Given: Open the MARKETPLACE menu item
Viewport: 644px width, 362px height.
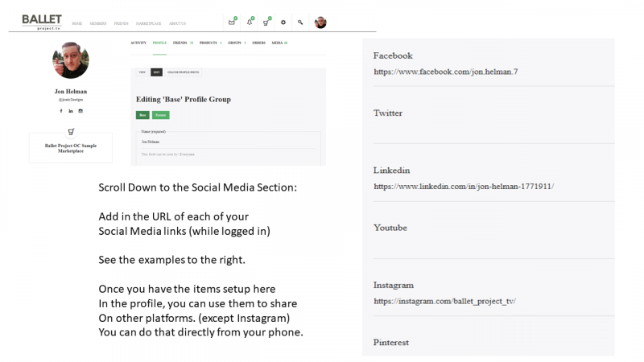Looking at the screenshot, I should point(148,24).
